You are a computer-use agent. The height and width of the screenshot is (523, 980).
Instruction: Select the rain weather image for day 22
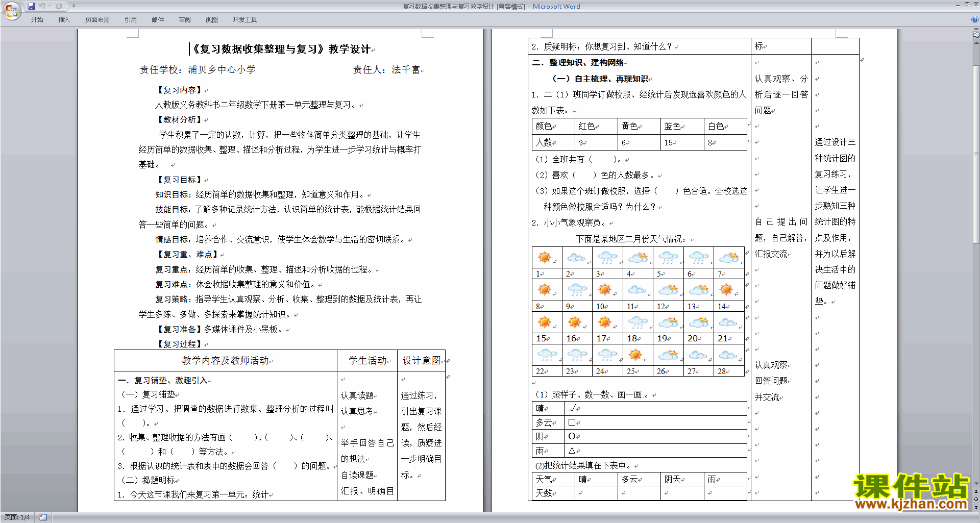coord(547,354)
